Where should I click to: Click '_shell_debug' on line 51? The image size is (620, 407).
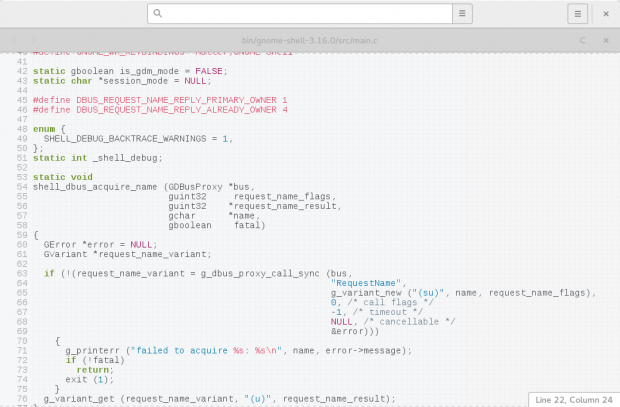pos(125,158)
